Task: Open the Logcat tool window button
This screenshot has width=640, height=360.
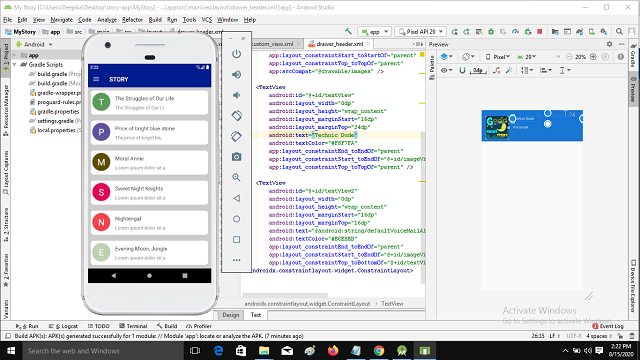Action: [x=63, y=326]
